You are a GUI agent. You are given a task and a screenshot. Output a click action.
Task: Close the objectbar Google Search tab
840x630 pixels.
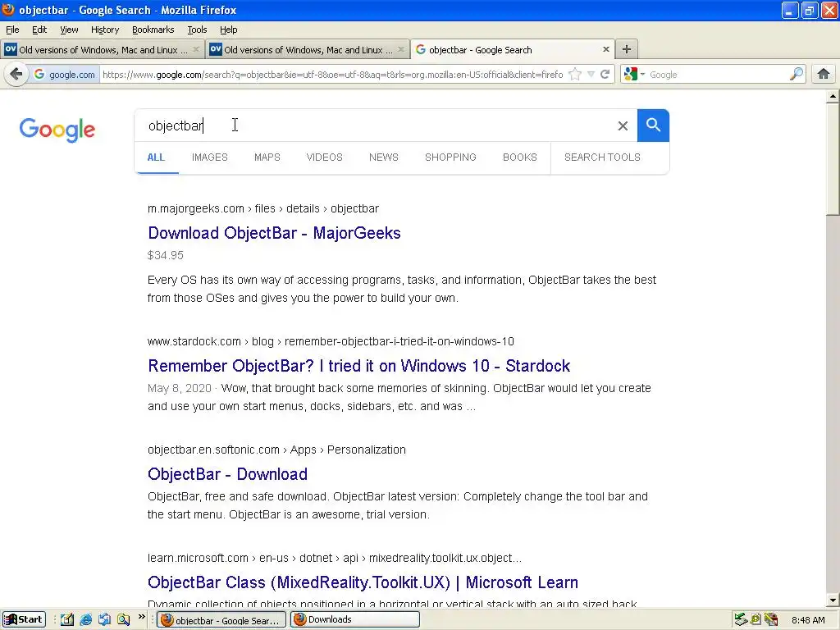click(x=606, y=49)
